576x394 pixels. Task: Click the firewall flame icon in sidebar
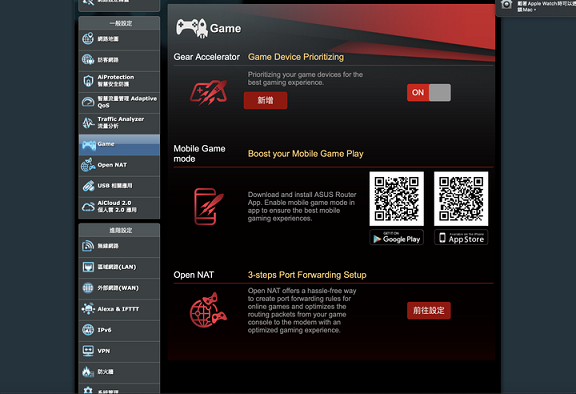point(88,372)
